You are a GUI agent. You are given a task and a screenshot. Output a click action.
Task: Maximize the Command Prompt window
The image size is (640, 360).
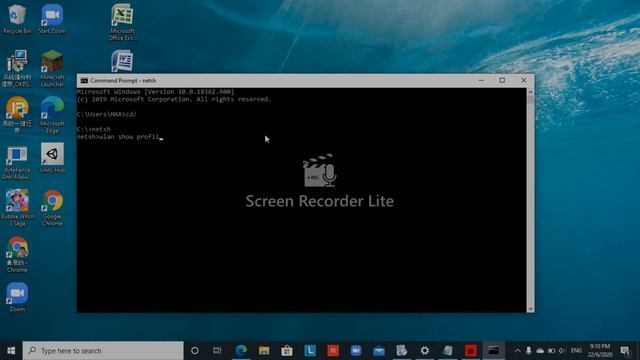[502, 80]
